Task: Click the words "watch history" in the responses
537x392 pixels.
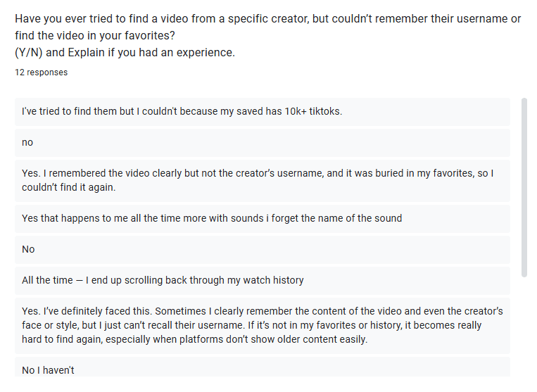Action: (x=273, y=280)
